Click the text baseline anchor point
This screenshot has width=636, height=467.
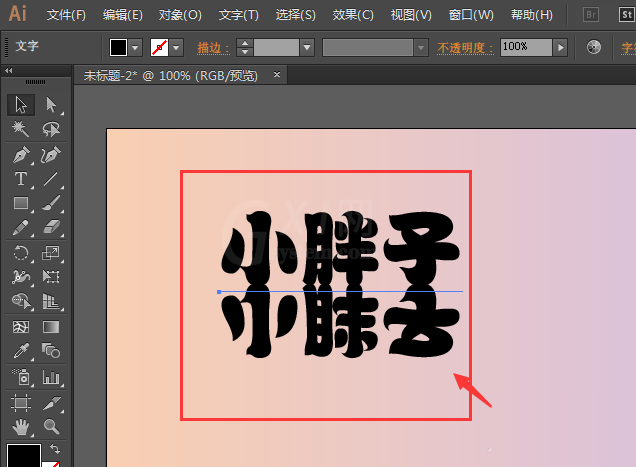219,292
